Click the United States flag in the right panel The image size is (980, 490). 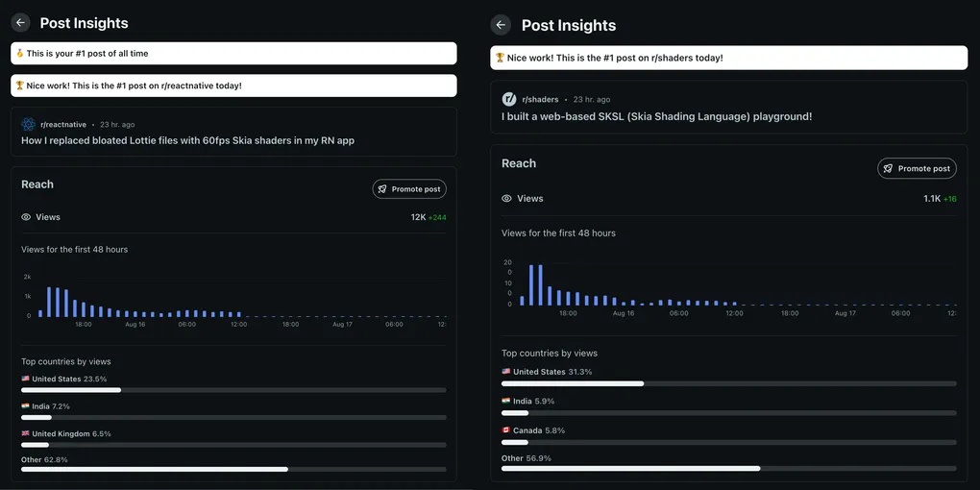[506, 371]
